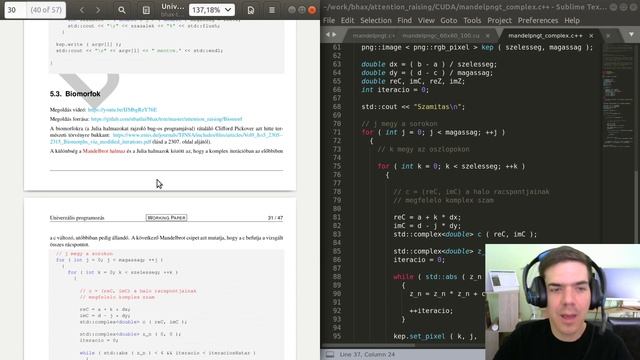Click the 5.3. Biomorfok heading

coord(75,94)
